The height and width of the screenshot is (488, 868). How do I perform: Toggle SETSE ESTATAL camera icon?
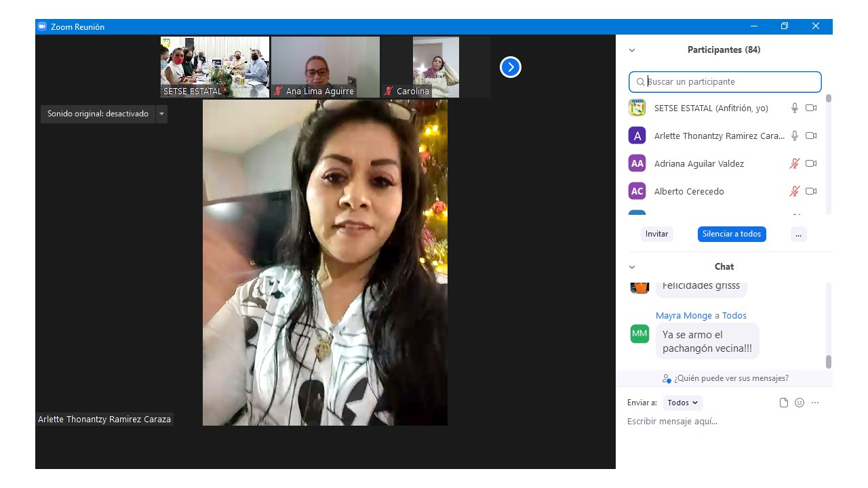811,108
